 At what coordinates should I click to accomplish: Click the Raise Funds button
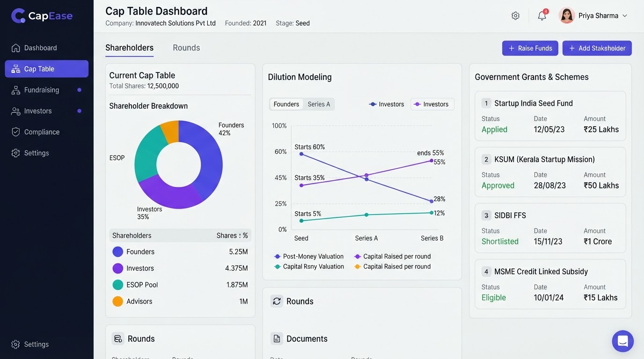pos(530,48)
